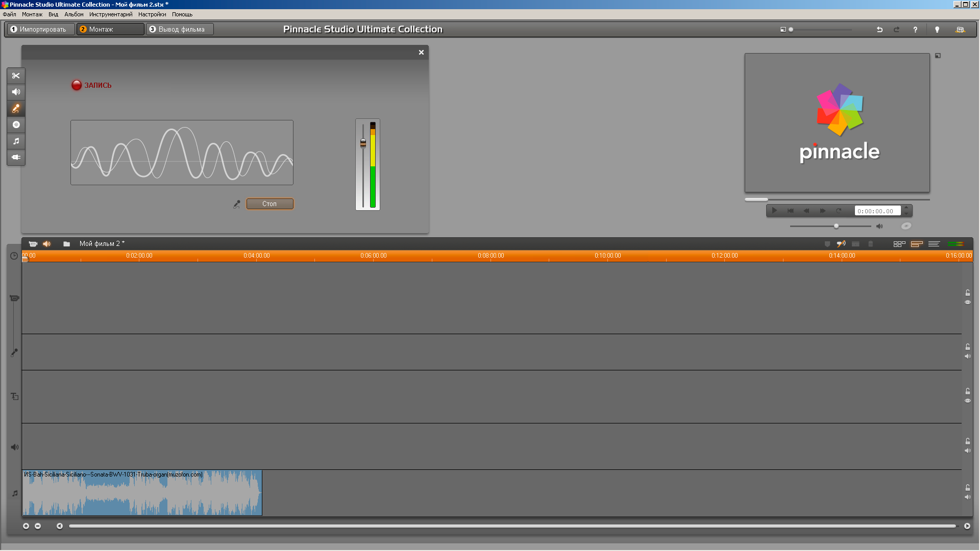Increase timecode with up stepper arrow
Viewport: 980px width, 551px height.
coord(906,208)
